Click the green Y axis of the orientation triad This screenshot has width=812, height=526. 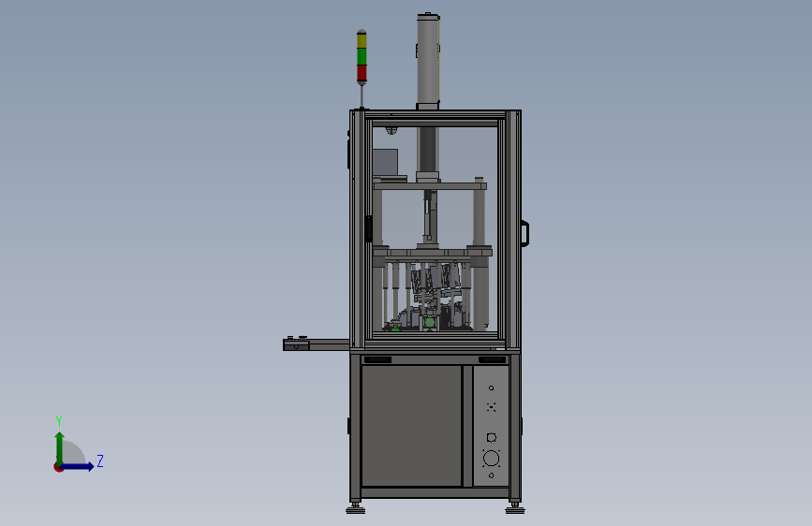coord(60,447)
